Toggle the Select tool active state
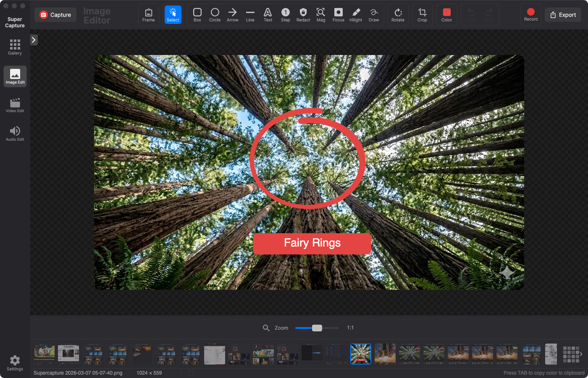The image size is (588, 378). pyautogui.click(x=173, y=15)
